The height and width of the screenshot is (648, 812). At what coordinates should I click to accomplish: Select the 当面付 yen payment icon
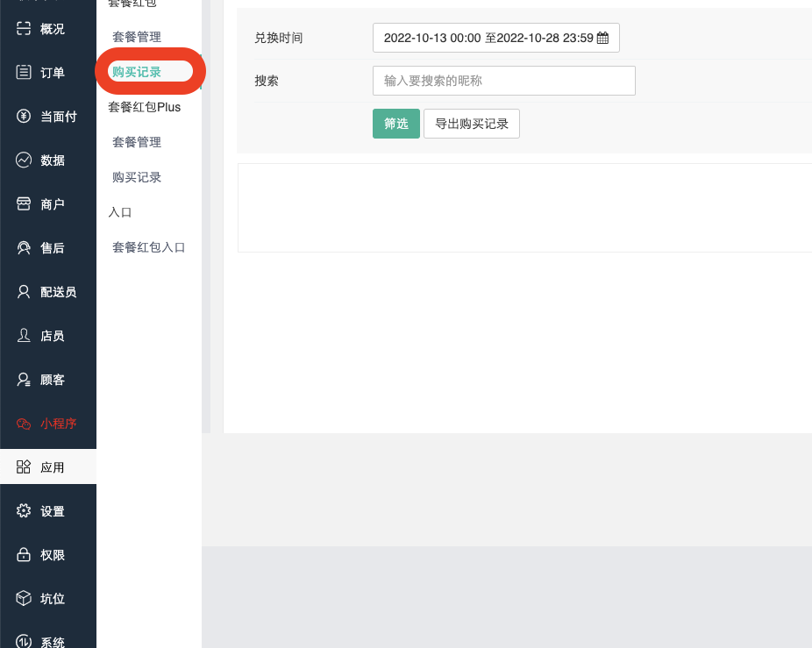point(24,117)
